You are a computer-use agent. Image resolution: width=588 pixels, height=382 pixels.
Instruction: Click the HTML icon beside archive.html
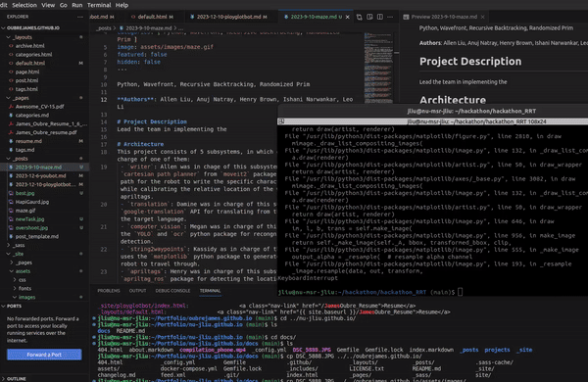tap(11, 46)
